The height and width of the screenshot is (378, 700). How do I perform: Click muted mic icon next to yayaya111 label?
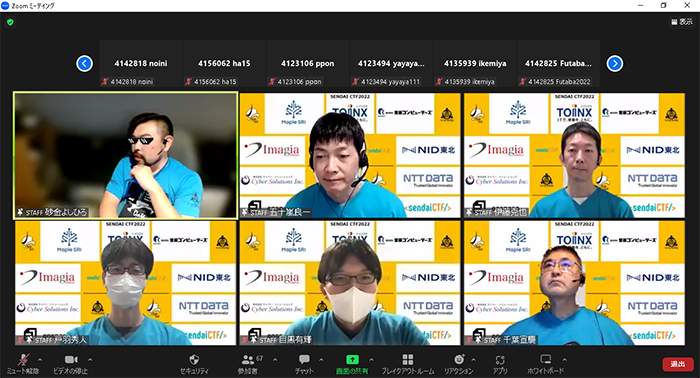[356, 82]
